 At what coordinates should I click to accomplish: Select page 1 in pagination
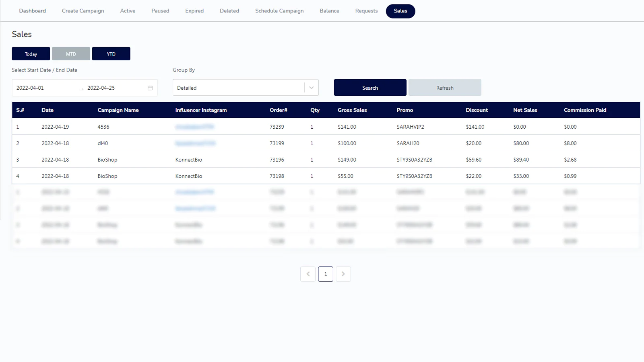326,274
